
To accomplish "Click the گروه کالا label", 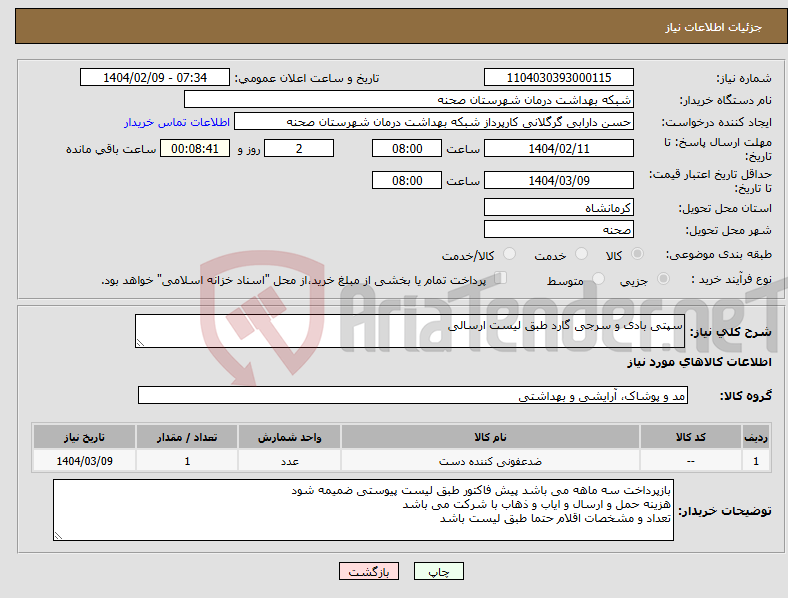I will (746, 396).
